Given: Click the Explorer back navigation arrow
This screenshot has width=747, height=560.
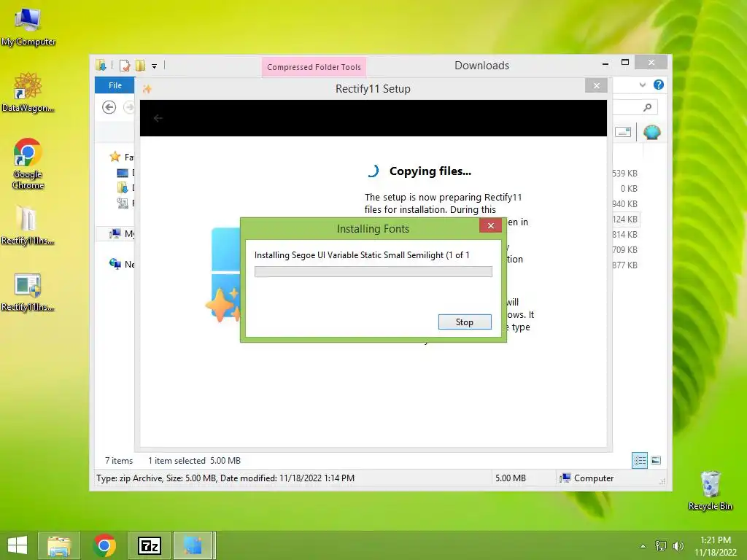Looking at the screenshot, I should [x=109, y=107].
